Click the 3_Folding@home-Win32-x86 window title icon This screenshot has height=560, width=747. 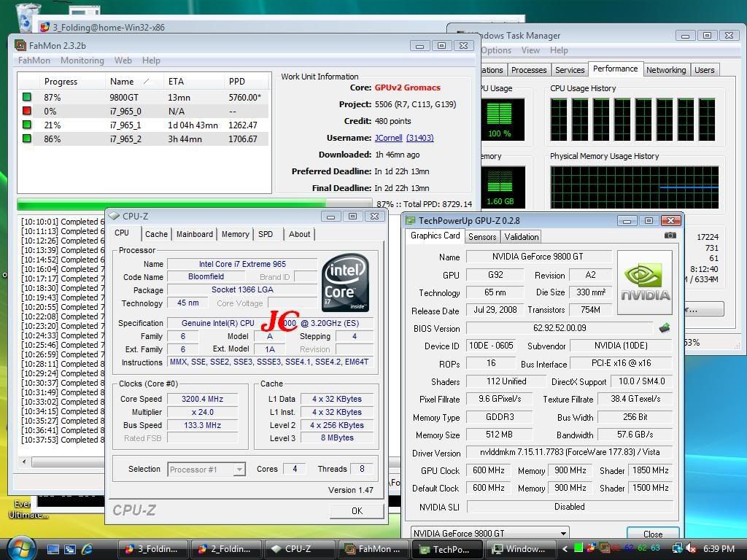pyautogui.click(x=44, y=27)
